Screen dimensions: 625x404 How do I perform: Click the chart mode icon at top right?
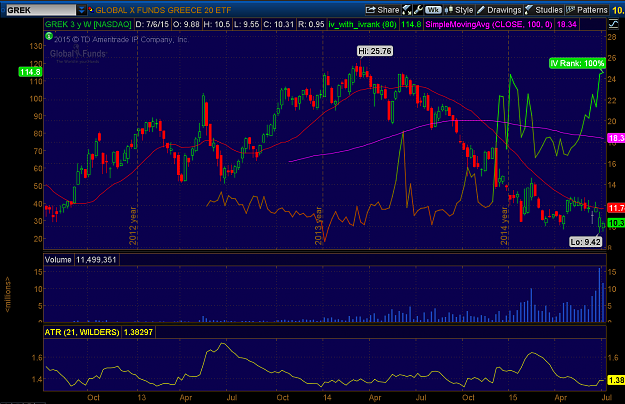613,24
